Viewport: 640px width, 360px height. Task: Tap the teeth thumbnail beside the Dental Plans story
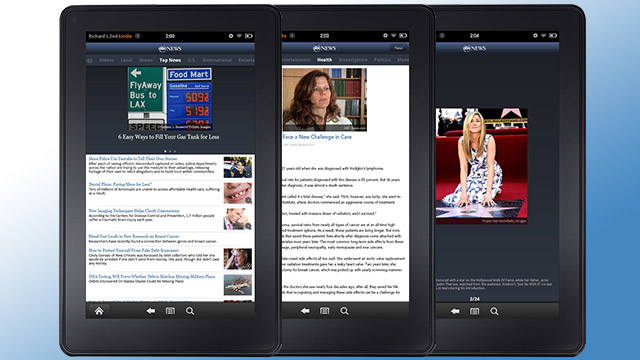[x=238, y=193]
